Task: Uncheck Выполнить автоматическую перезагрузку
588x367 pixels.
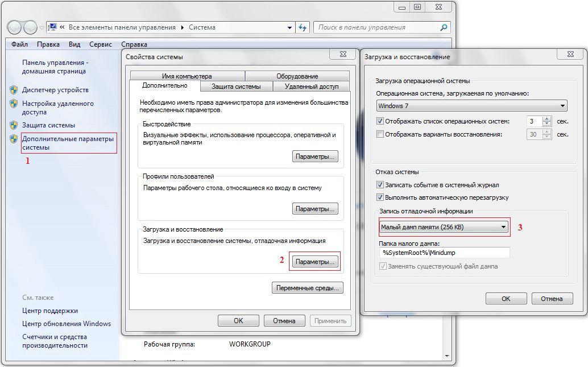Action: pyautogui.click(x=380, y=197)
